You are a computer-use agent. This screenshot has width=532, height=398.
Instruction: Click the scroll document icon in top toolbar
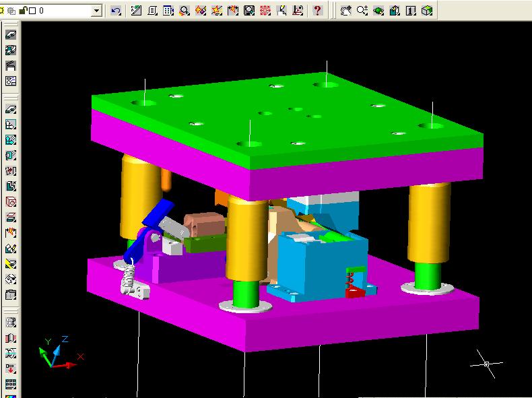(152, 11)
